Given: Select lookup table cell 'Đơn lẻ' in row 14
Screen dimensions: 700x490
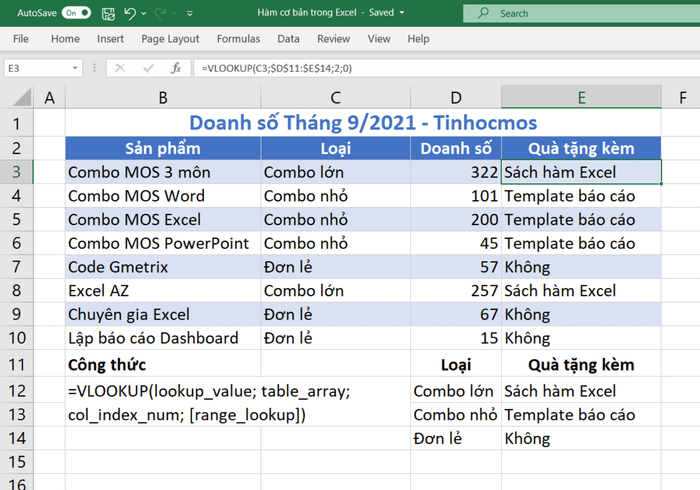Looking at the screenshot, I should (456, 438).
